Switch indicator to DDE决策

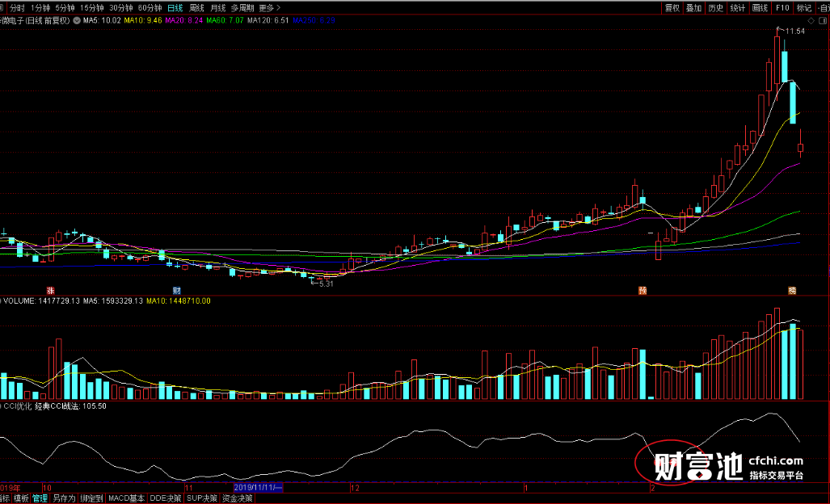click(166, 498)
